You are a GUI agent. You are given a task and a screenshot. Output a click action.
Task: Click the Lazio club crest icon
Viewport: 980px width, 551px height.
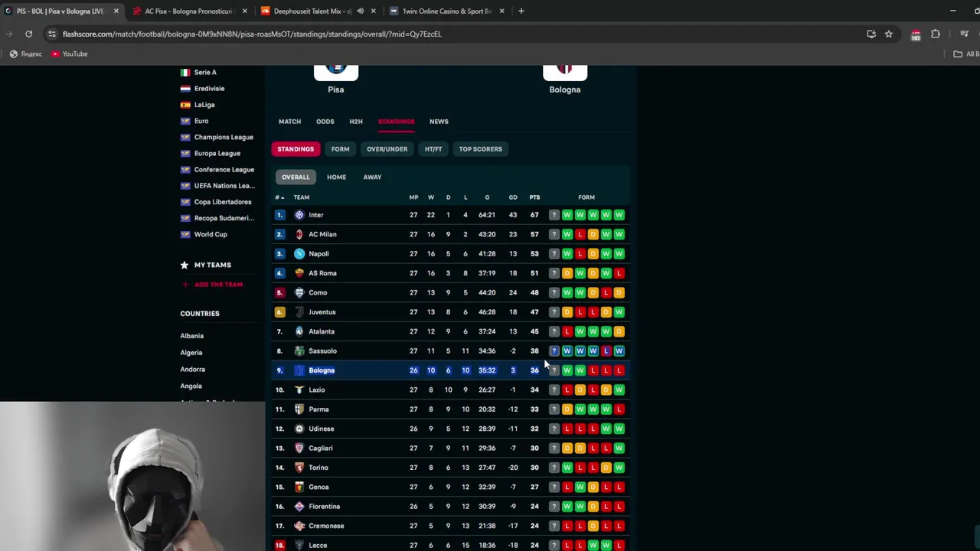tap(299, 390)
